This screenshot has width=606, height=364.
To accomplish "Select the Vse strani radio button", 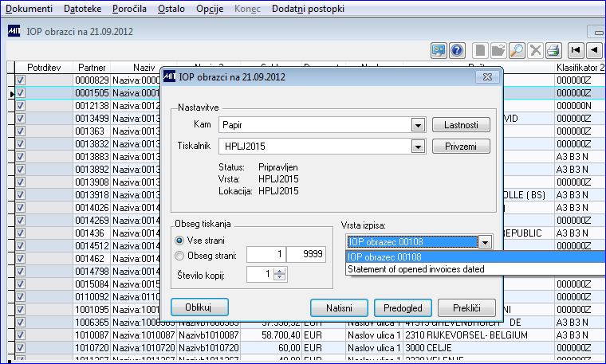I will point(179,241).
